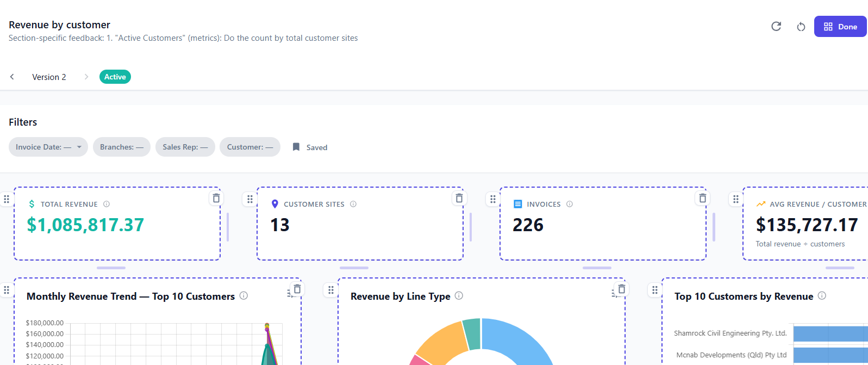
Task: Show info for Customer Sites metric
Action: point(353,204)
